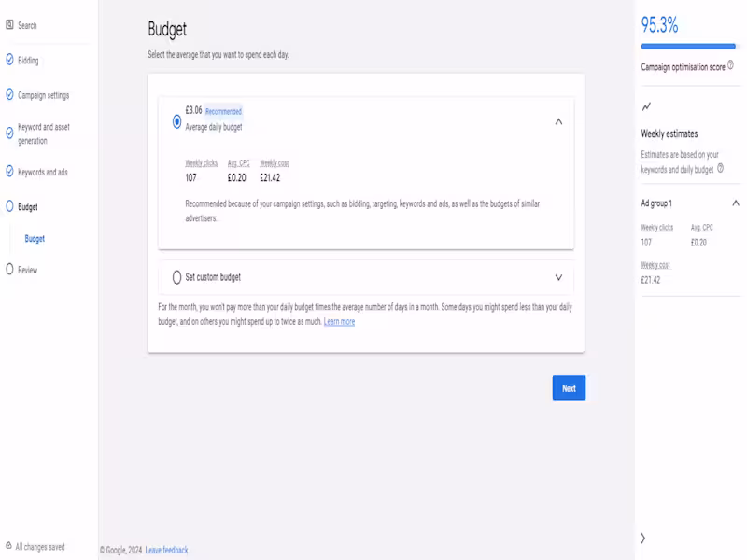Open the Learn more link

(339, 321)
